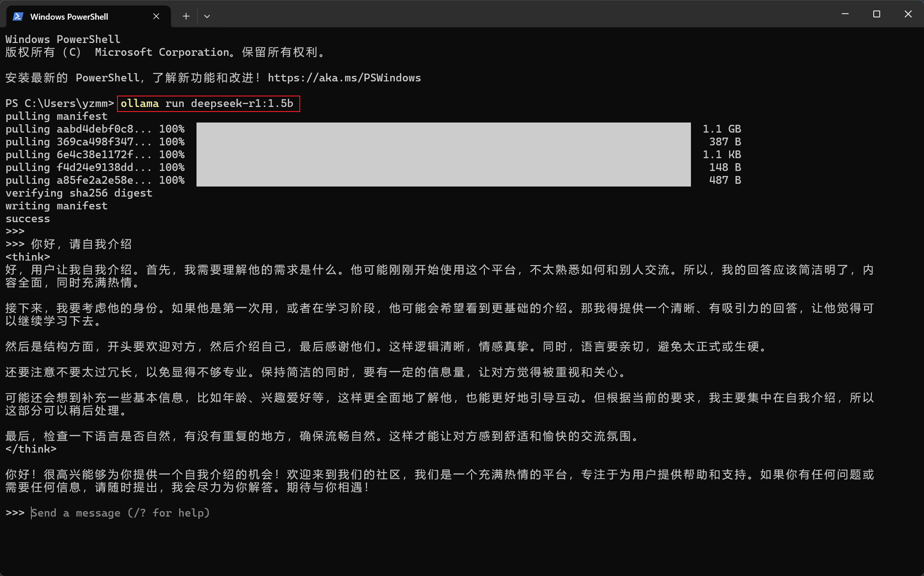Click the '1.1 KB' size value
The width and height of the screenshot is (924, 576).
click(722, 155)
